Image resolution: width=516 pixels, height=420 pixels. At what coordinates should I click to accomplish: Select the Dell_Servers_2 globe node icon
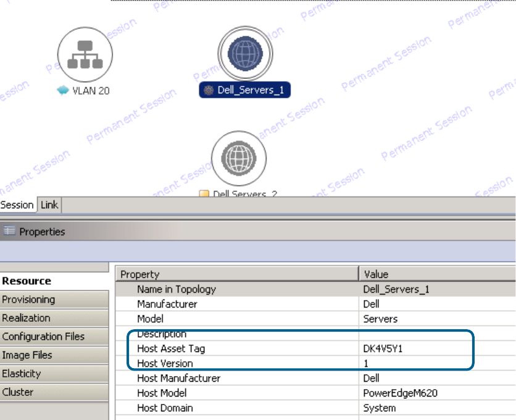(x=239, y=159)
